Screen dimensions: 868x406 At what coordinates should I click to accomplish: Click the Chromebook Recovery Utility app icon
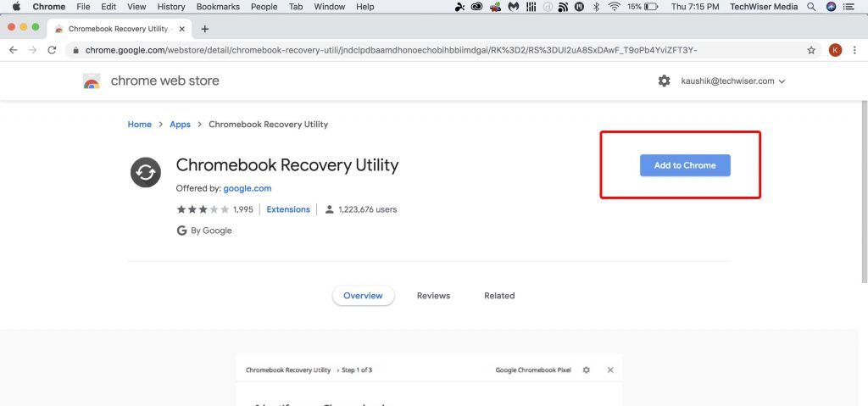[x=146, y=172]
